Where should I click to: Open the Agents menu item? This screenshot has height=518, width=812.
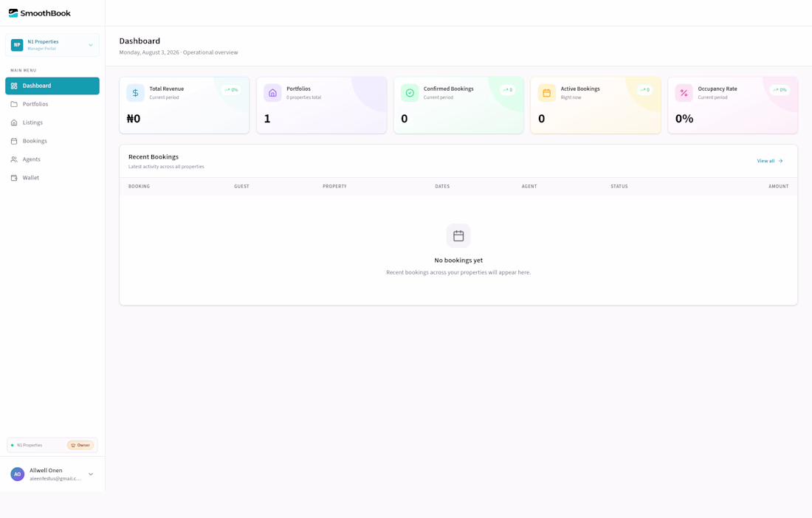click(52, 159)
